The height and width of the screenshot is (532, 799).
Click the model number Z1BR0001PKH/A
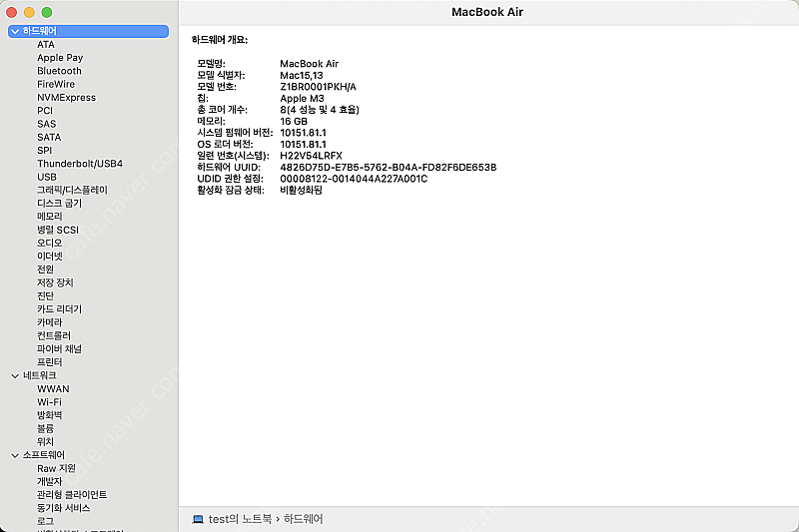tap(318, 87)
